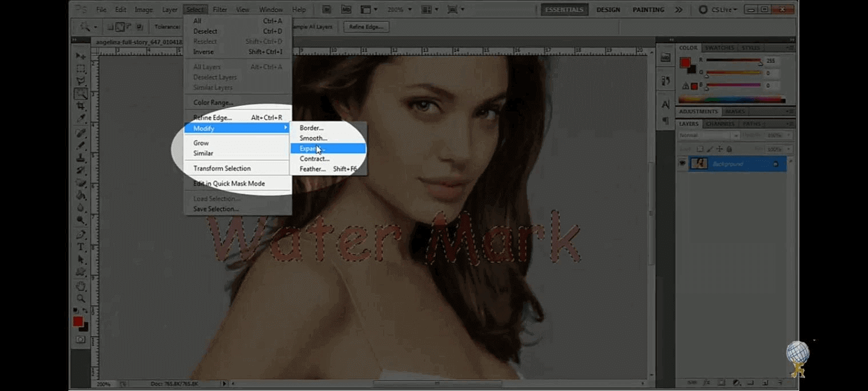Open the layer blend mode dropdown (Normal)
This screenshot has width=868, height=391.
708,136
